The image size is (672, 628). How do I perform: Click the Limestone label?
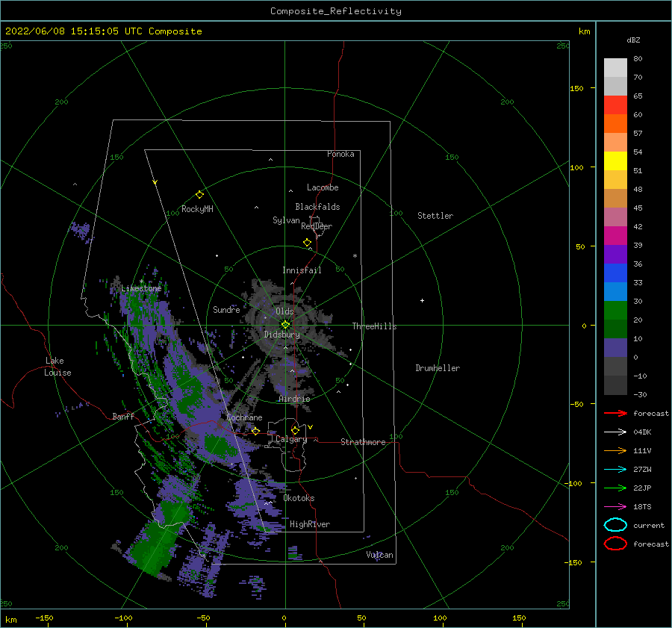point(141,288)
